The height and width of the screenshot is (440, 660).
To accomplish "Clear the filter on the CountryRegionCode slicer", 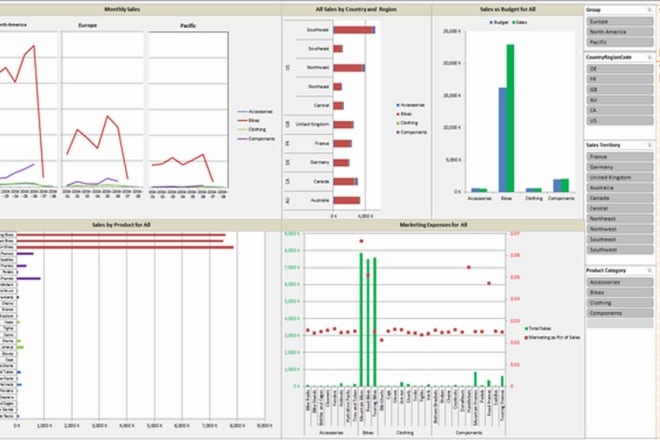I will 649,57.
